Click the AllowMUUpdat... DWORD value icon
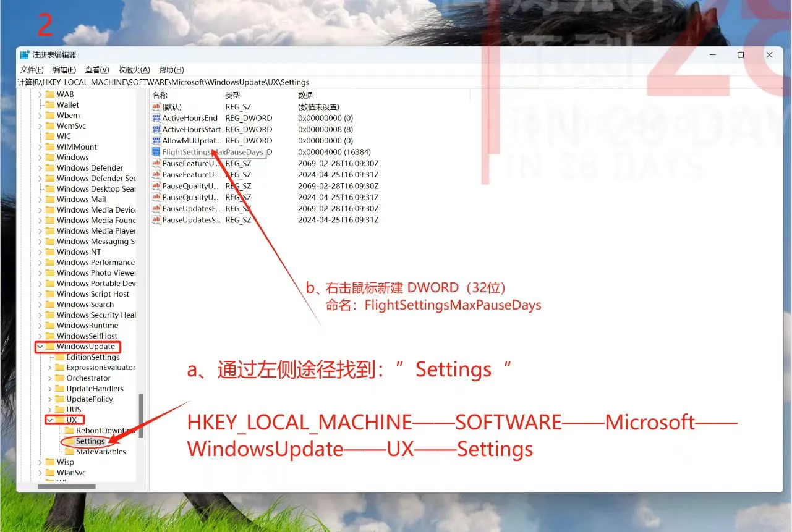Viewport: 792px width, 532px height. click(156, 140)
